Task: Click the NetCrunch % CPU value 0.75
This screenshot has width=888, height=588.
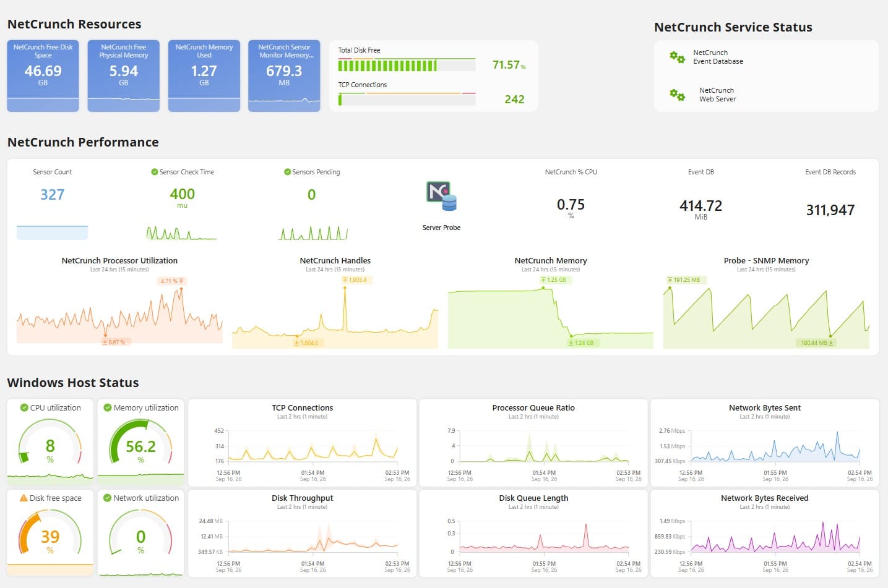Action: click(571, 205)
